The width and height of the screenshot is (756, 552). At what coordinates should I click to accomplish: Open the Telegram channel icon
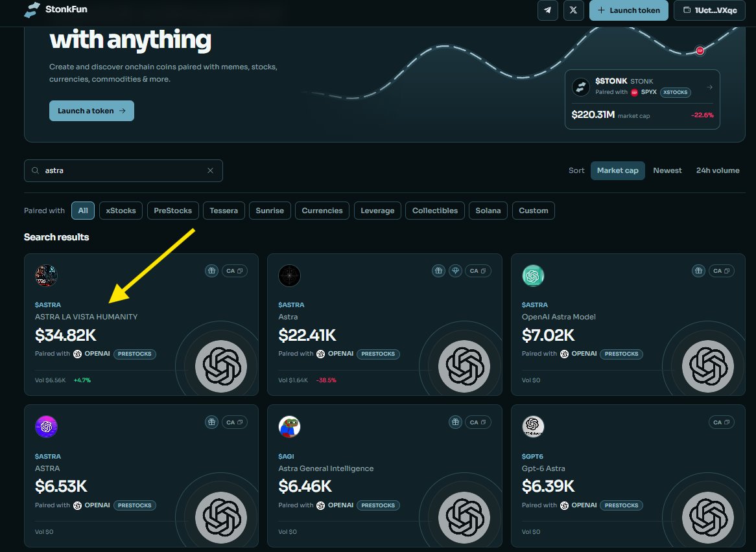[x=548, y=10]
